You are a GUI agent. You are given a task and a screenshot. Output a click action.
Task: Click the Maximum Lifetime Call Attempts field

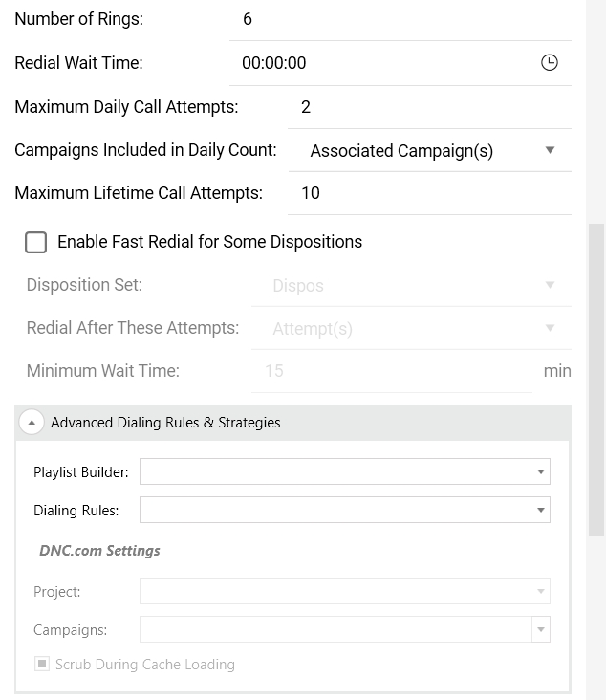click(430, 194)
